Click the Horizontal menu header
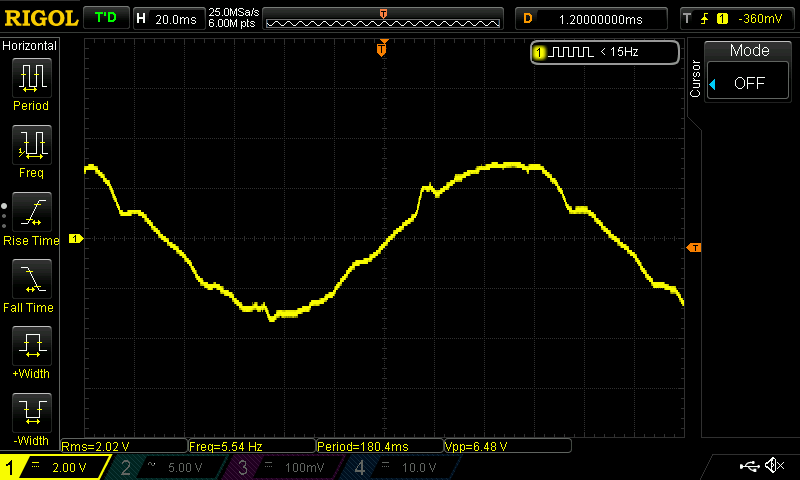The height and width of the screenshot is (480, 800). (30, 45)
